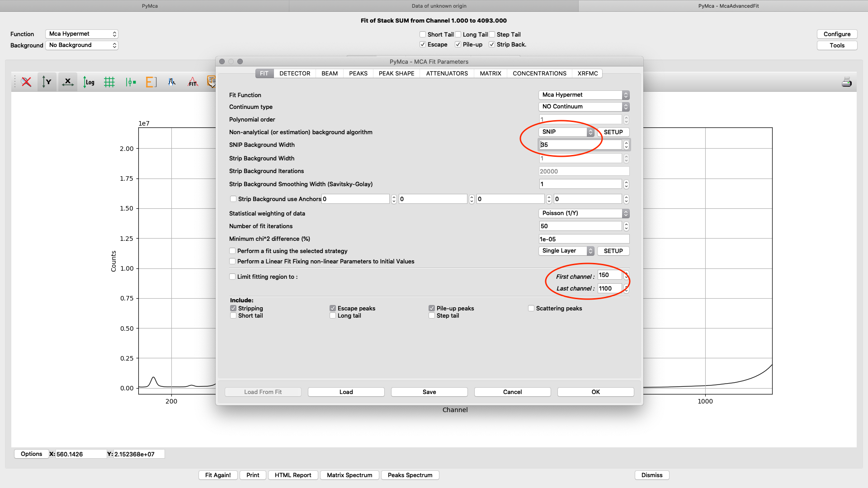Click Matrix Spectrum button

[x=349, y=475]
